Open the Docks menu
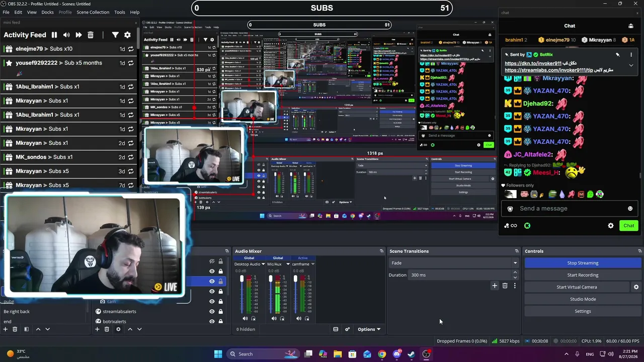This screenshot has width=644, height=362. [47, 12]
